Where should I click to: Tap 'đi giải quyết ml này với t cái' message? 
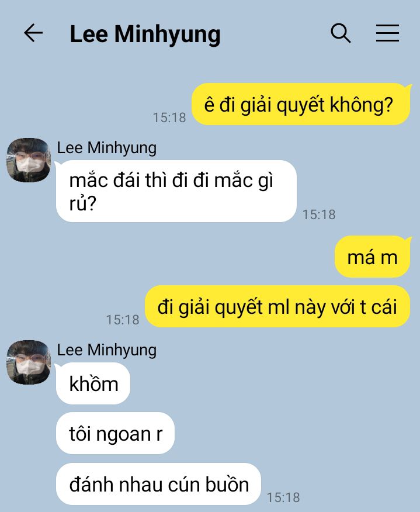point(277,307)
